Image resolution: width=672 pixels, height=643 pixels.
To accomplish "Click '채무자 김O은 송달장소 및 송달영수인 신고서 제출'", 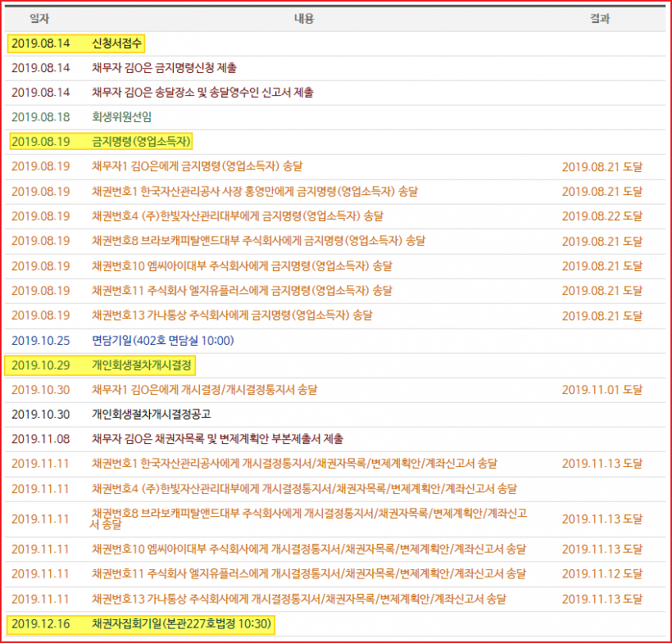I will tap(202, 93).
